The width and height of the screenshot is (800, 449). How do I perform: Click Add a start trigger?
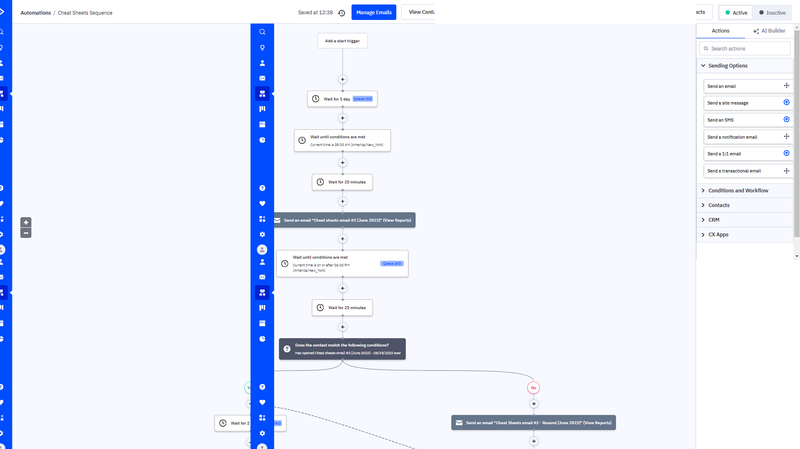click(342, 41)
